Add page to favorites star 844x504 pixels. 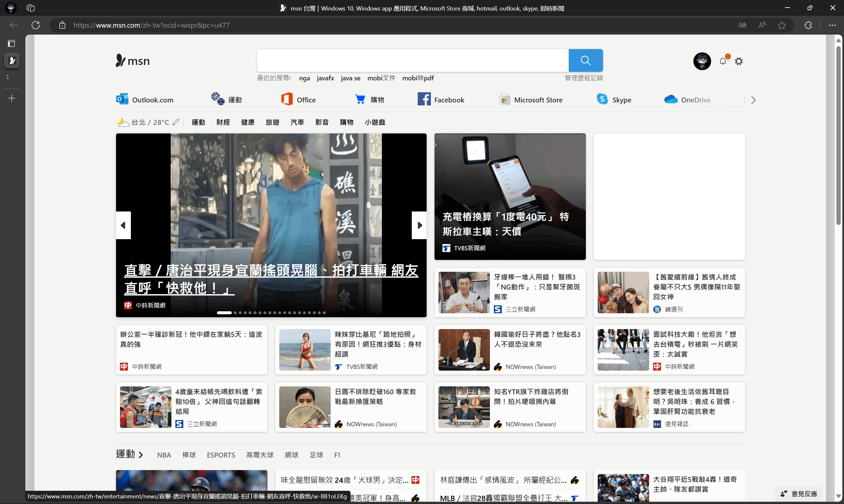click(x=782, y=25)
